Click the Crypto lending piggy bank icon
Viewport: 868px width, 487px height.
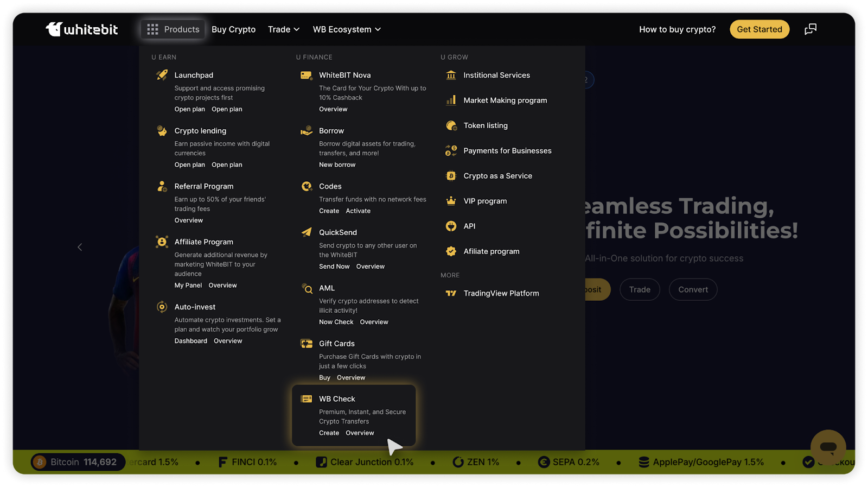coord(162,131)
